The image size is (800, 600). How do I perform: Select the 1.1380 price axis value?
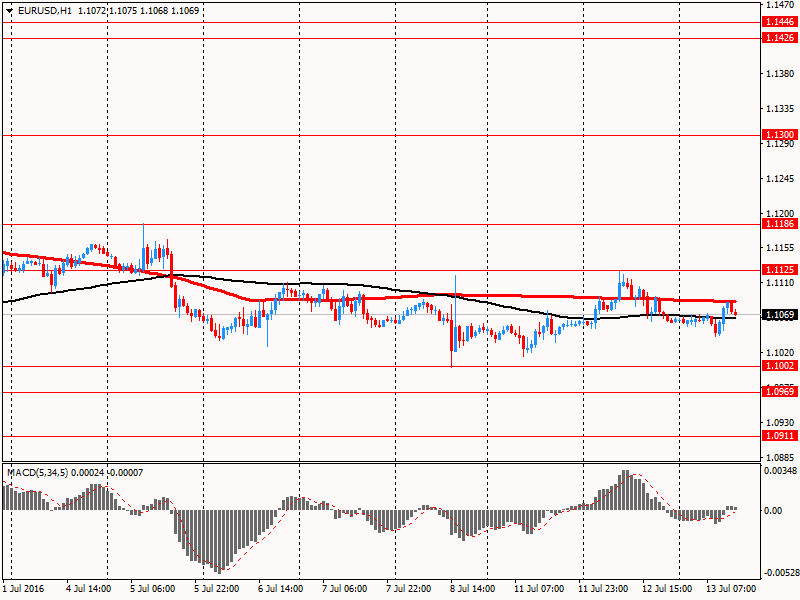pos(781,74)
